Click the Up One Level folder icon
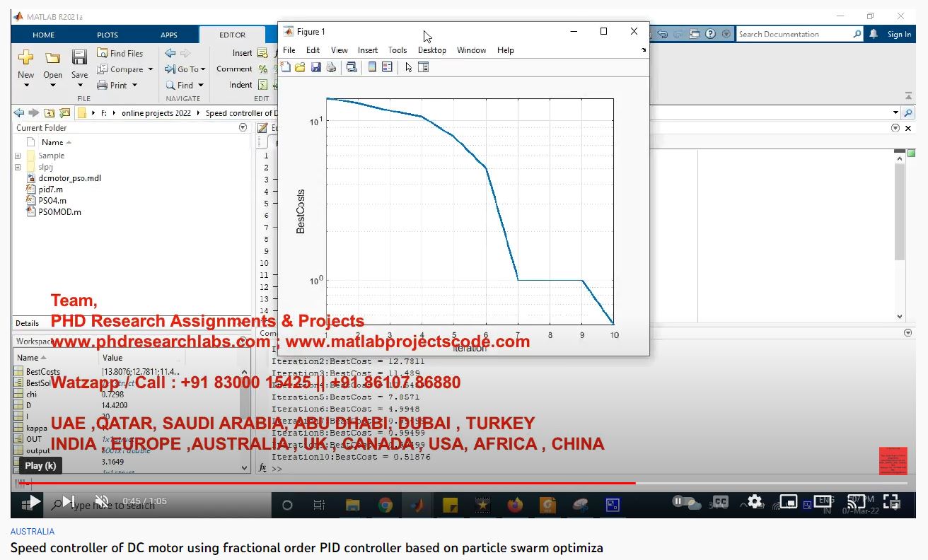Image resolution: width=928 pixels, height=560 pixels. 49,113
